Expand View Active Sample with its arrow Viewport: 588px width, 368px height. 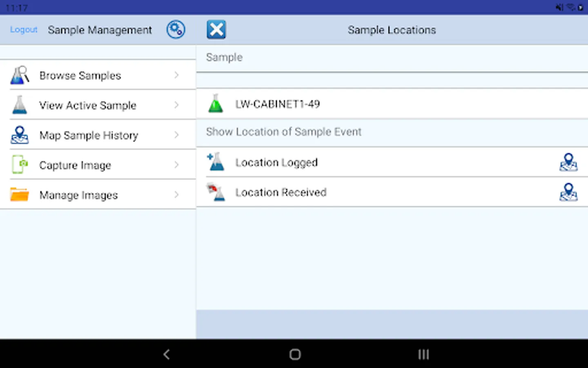(176, 105)
